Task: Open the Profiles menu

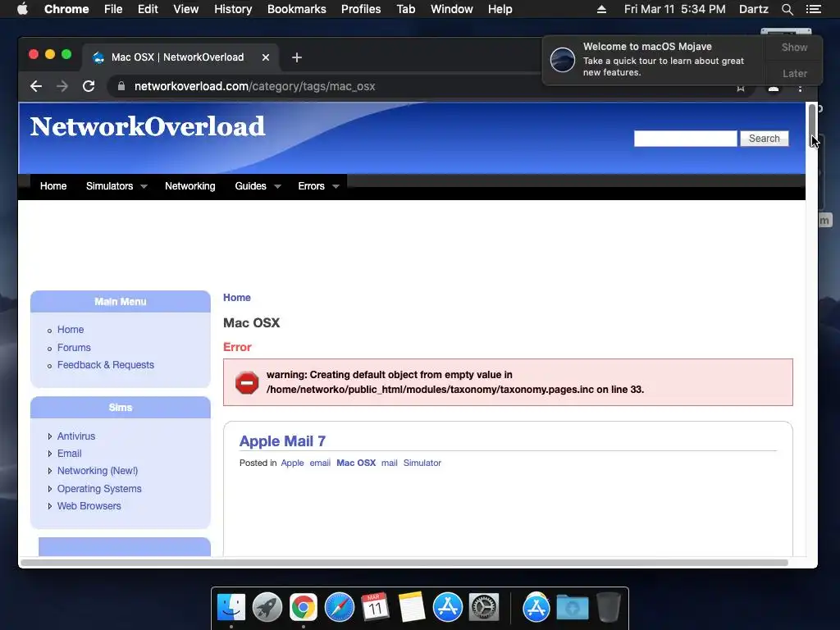Action: pos(361,9)
